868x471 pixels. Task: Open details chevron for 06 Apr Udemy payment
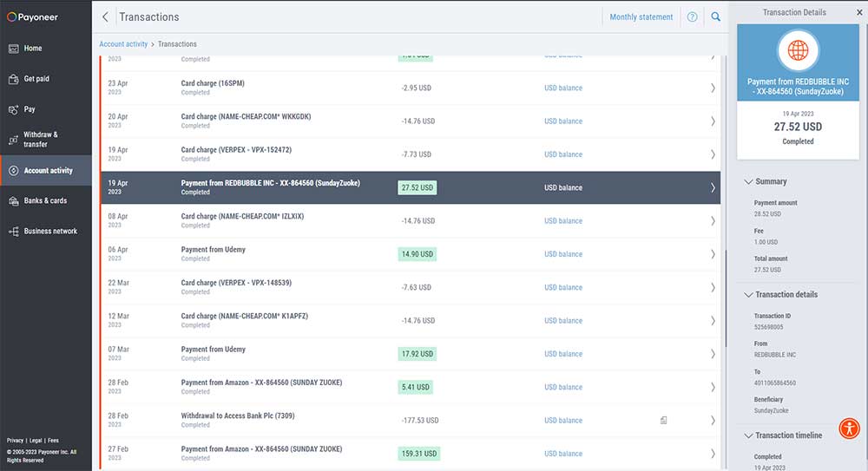(713, 254)
